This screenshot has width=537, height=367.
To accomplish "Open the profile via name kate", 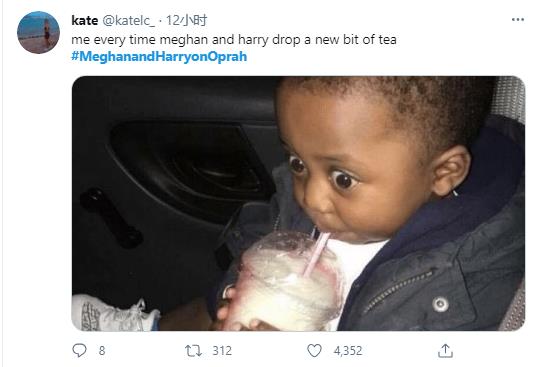I will 85,21.
